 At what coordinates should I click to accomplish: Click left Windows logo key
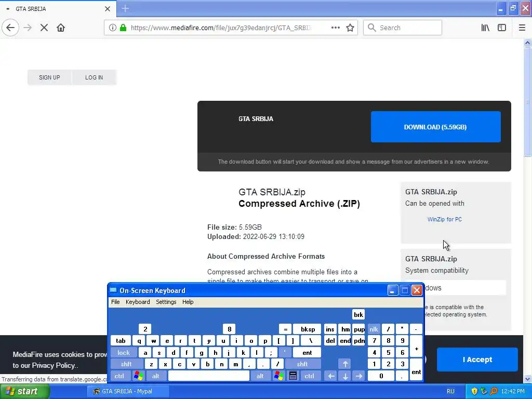[138, 376]
